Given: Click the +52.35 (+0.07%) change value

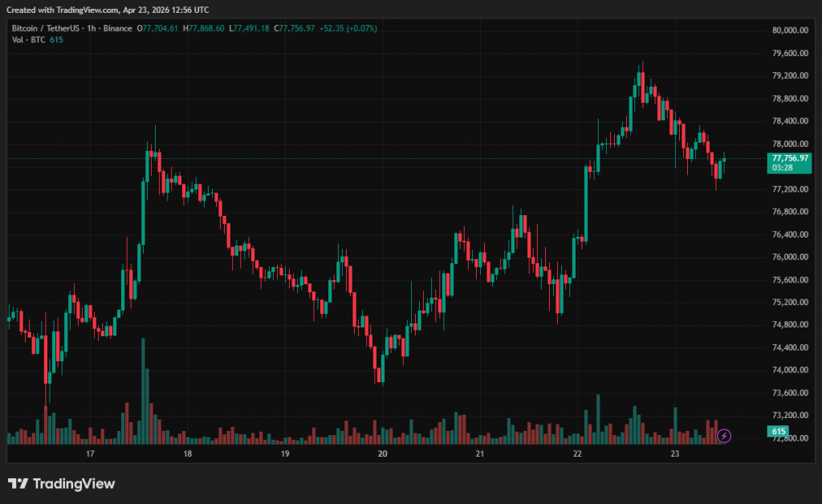Looking at the screenshot, I should (x=348, y=28).
